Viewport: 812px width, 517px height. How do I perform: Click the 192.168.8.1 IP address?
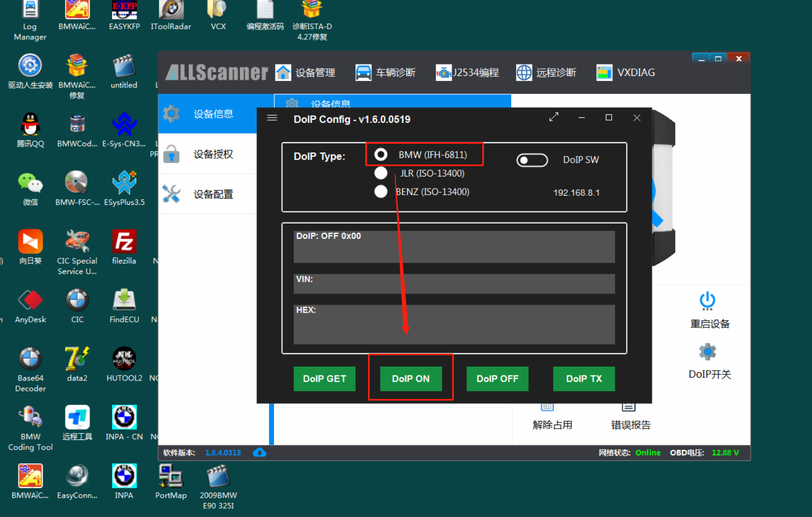[x=576, y=193]
